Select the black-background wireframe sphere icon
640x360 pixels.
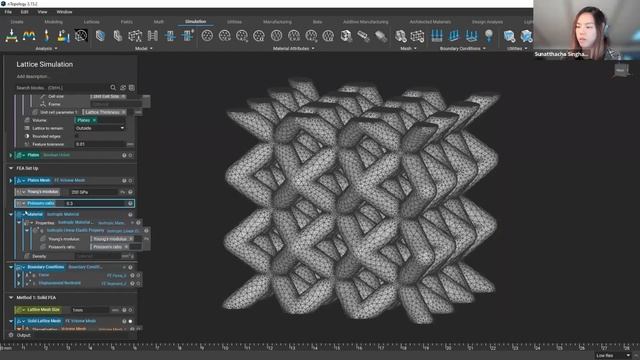click(x=81, y=36)
